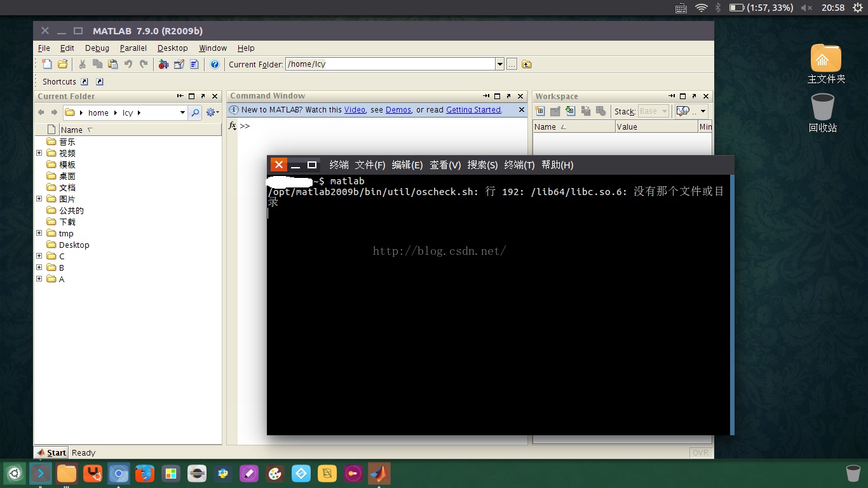Click the search magnifier in Current Folder panel
This screenshot has width=868, height=488.
[x=195, y=112]
